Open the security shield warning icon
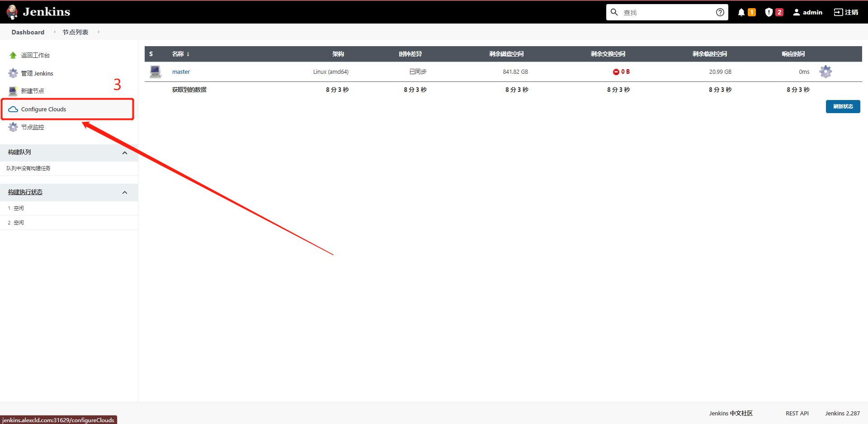 [769, 12]
